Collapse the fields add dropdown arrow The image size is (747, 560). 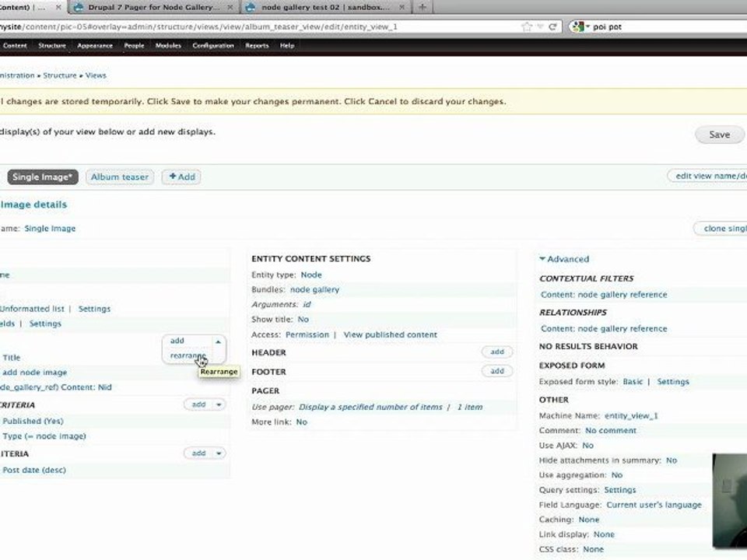click(x=218, y=341)
